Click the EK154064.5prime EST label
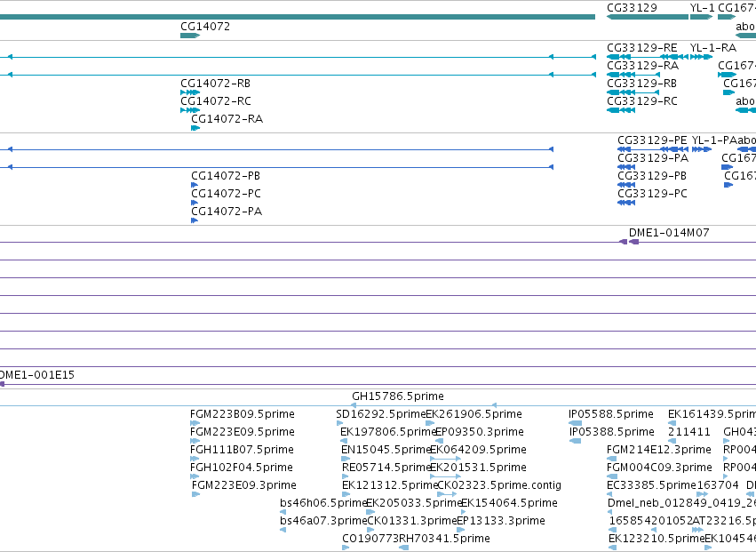 coord(509,503)
